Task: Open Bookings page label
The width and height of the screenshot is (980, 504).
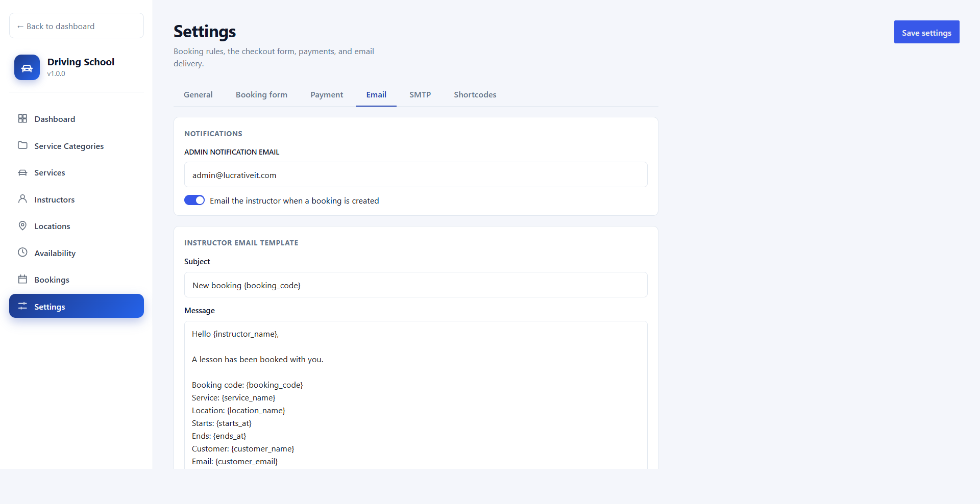Action: tap(52, 280)
